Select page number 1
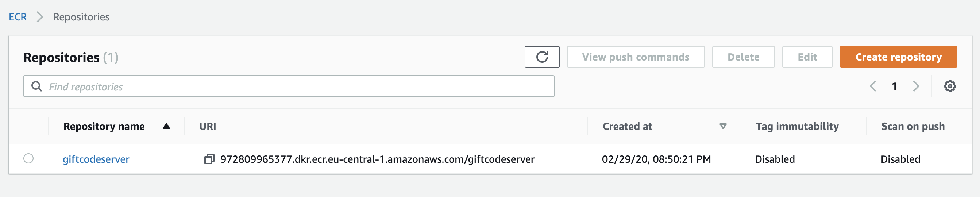980x197 pixels. click(894, 86)
